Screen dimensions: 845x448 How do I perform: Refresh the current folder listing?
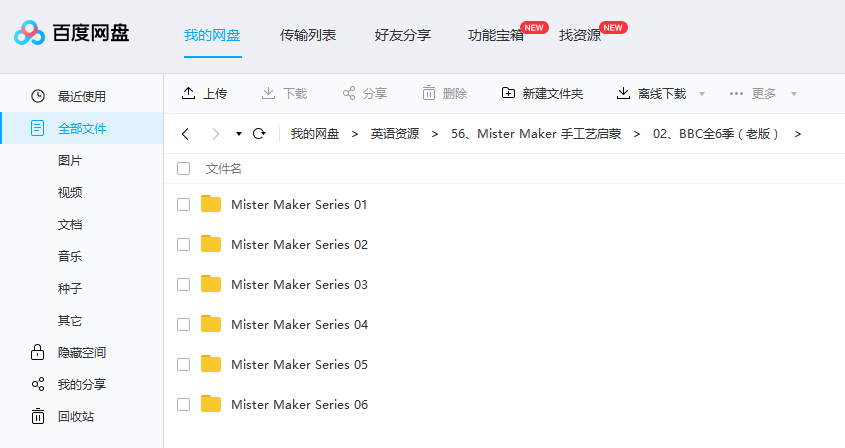(x=259, y=133)
